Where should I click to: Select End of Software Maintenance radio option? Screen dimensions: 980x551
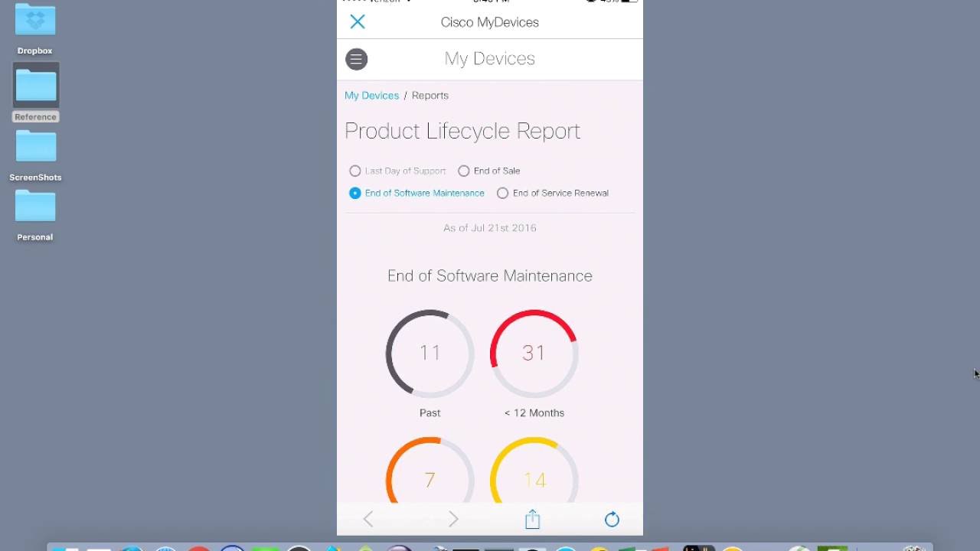point(355,193)
